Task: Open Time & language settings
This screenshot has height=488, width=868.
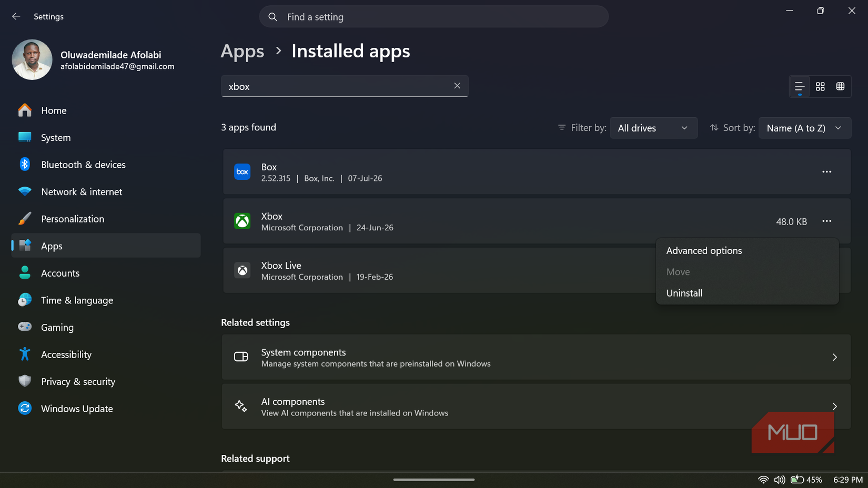Action: click(x=106, y=300)
